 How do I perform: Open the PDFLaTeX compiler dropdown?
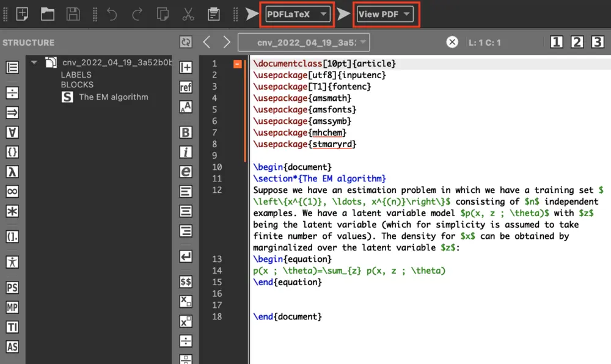(298, 15)
